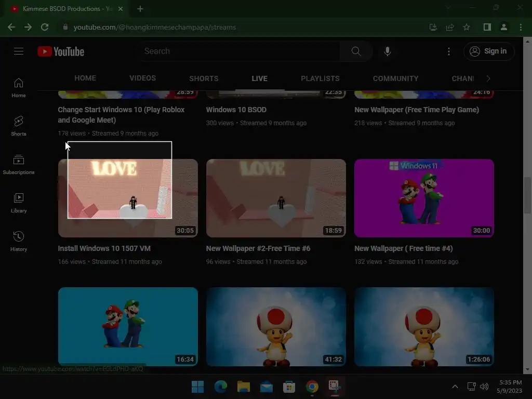Click the install app icon in address bar
532x399 pixels.
[x=433, y=27]
